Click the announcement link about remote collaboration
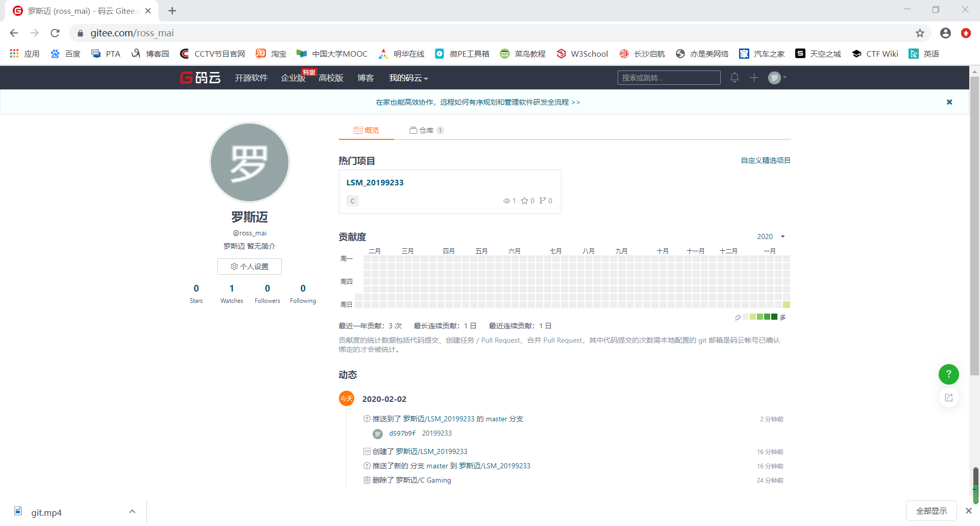This screenshot has width=980, height=526. pyautogui.click(x=478, y=102)
